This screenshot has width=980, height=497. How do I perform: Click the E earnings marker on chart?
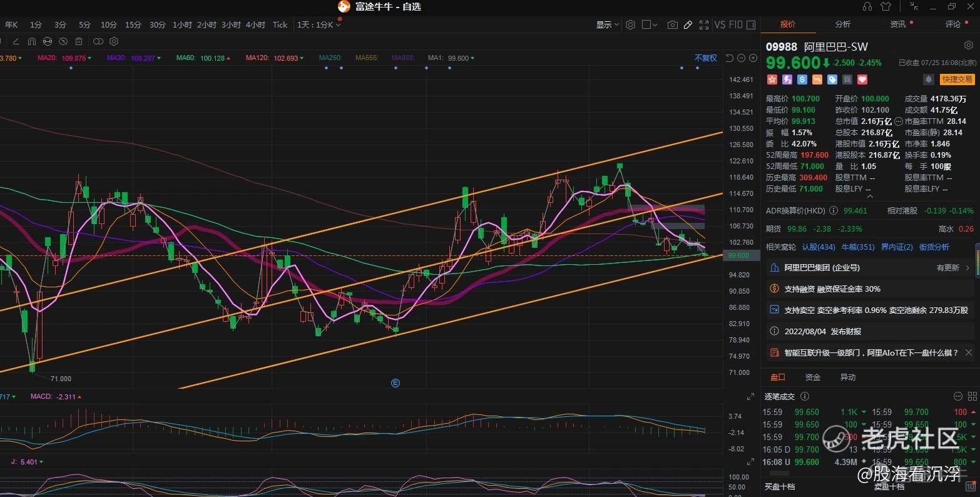(x=396, y=383)
